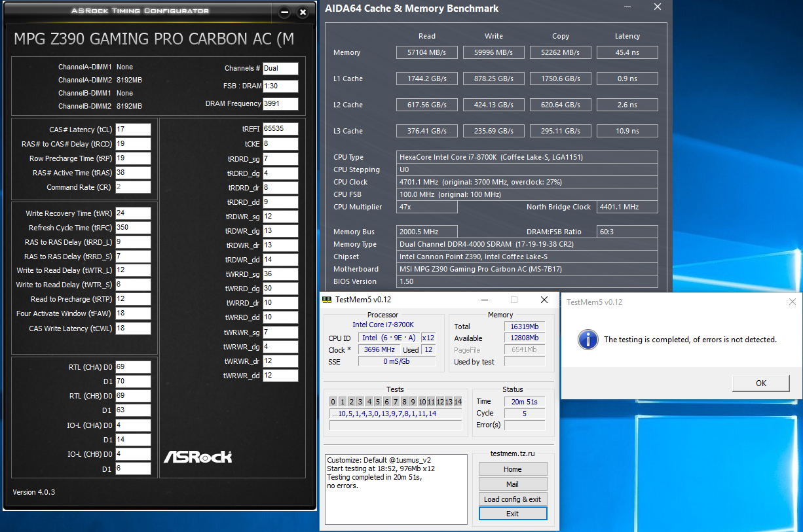
Task: Select the tRRD_S value field
Action: [x=133, y=257]
